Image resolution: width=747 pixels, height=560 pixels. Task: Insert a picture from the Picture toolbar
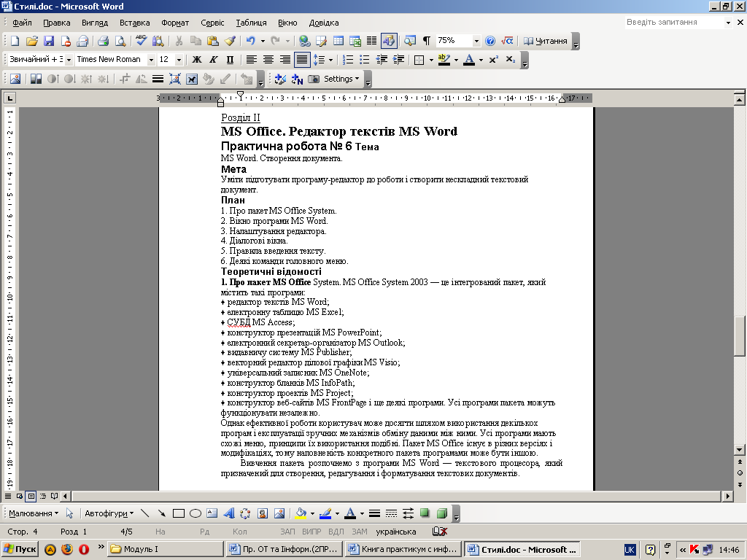pos(15,79)
